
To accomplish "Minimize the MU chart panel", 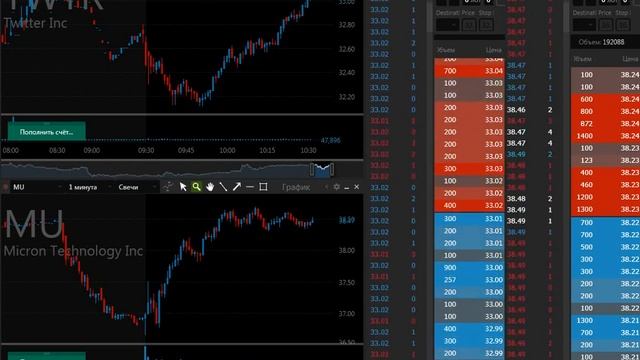I will pyautogui.click(x=347, y=187).
